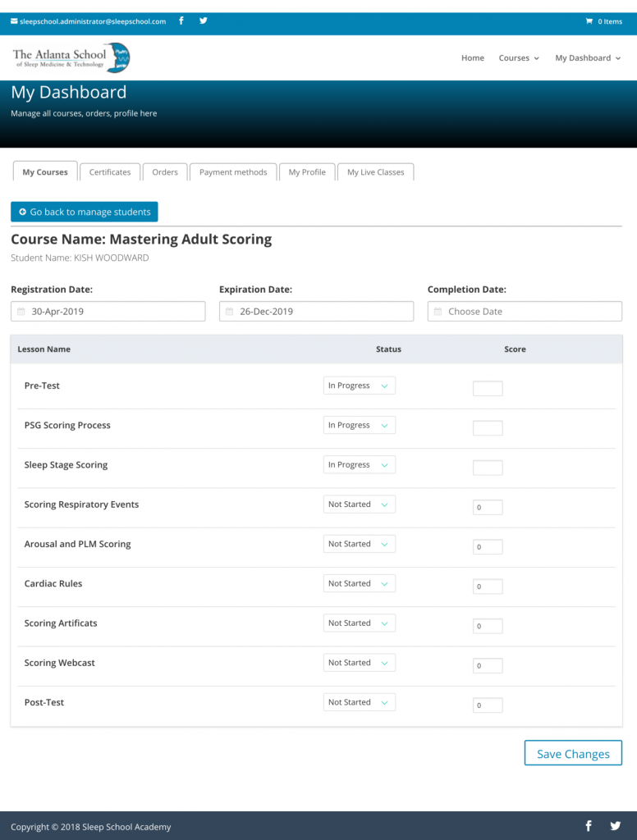Click the Cardiac Rules score field
The height and width of the screenshot is (840, 637).
[x=488, y=587]
